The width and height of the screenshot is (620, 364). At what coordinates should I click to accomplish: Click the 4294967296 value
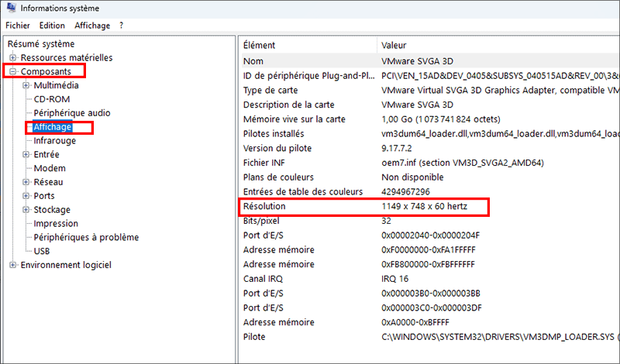click(405, 192)
